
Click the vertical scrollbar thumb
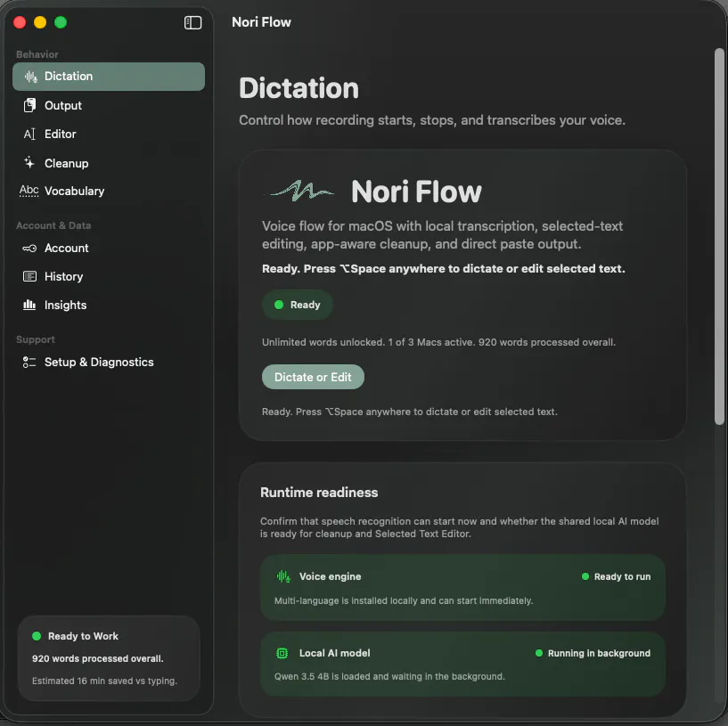coord(719,236)
